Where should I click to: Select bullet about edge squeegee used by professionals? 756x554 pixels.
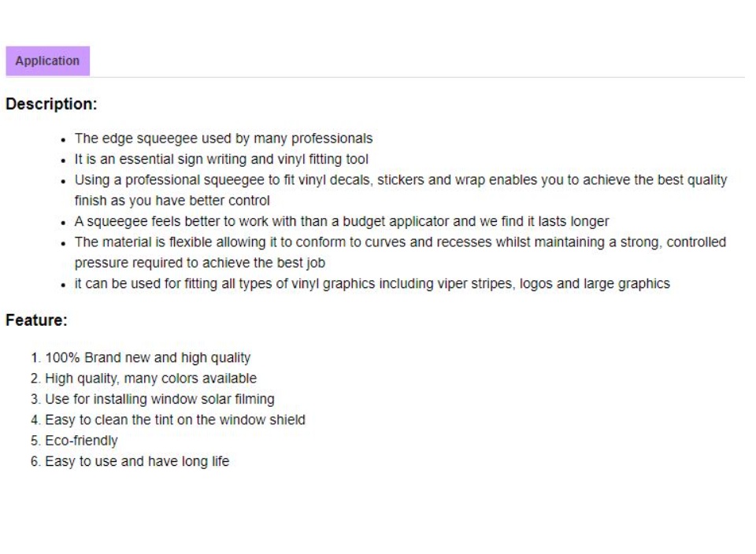pos(223,138)
